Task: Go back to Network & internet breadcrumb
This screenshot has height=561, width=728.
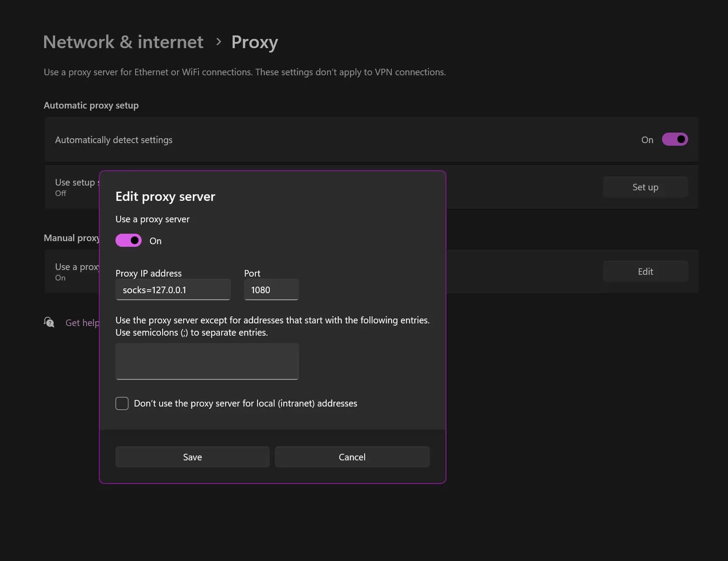Action: [x=123, y=42]
